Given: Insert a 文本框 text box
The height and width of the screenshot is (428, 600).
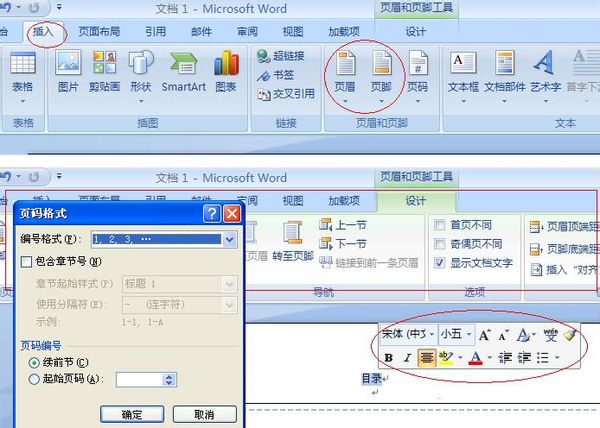Looking at the screenshot, I should point(463,77).
